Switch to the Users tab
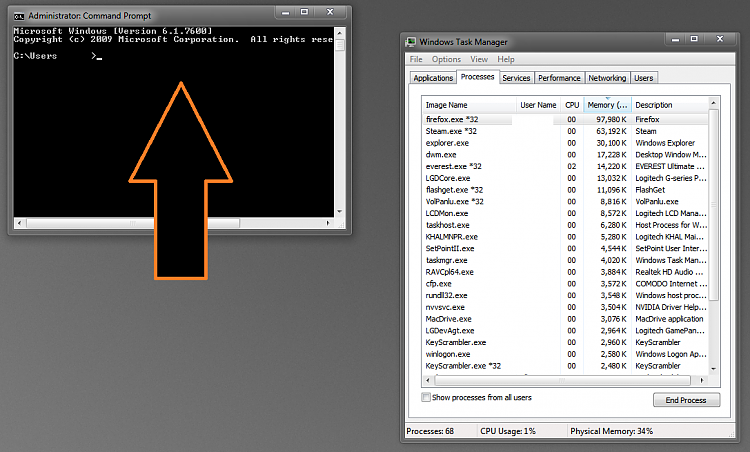Image resolution: width=750 pixels, height=452 pixels. coord(644,78)
